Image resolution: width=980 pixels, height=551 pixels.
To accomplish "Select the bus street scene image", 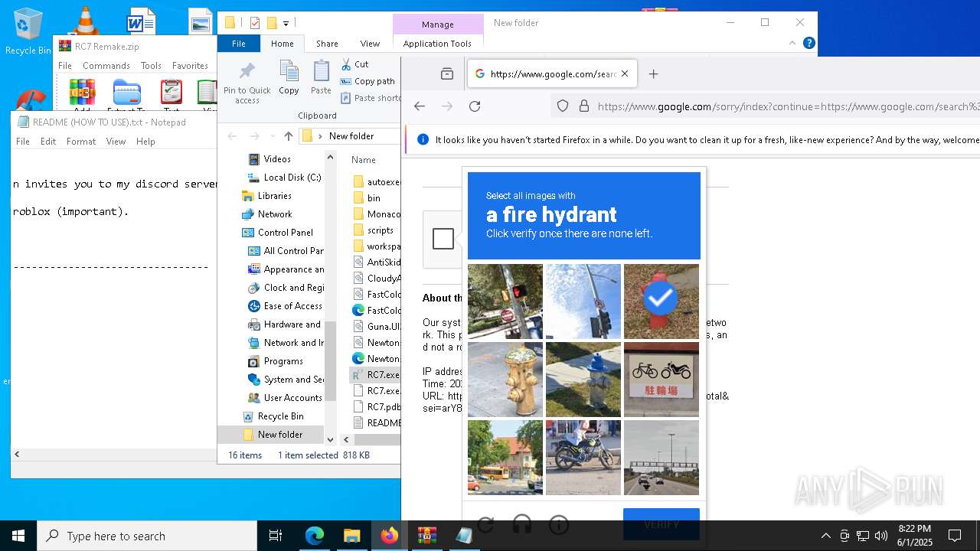I will 505,458.
